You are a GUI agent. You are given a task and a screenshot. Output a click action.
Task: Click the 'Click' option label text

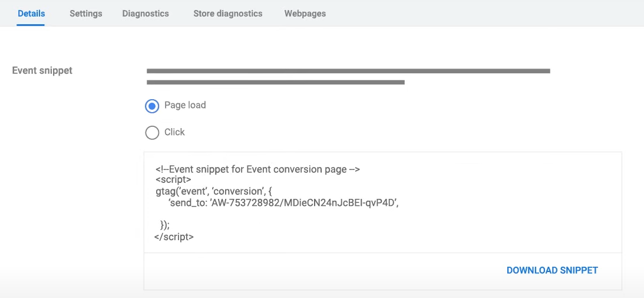click(174, 132)
